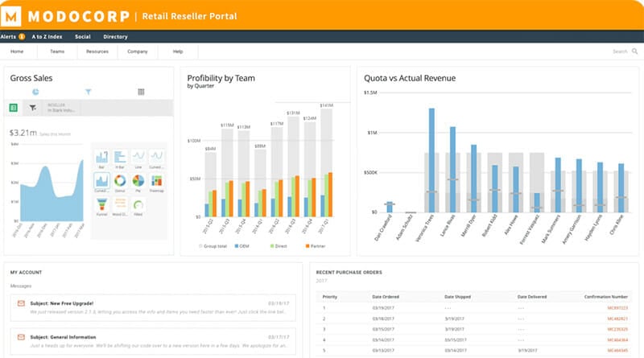Click the Recent Purchase Orders heading
The height and width of the screenshot is (358, 644).
pyautogui.click(x=349, y=272)
